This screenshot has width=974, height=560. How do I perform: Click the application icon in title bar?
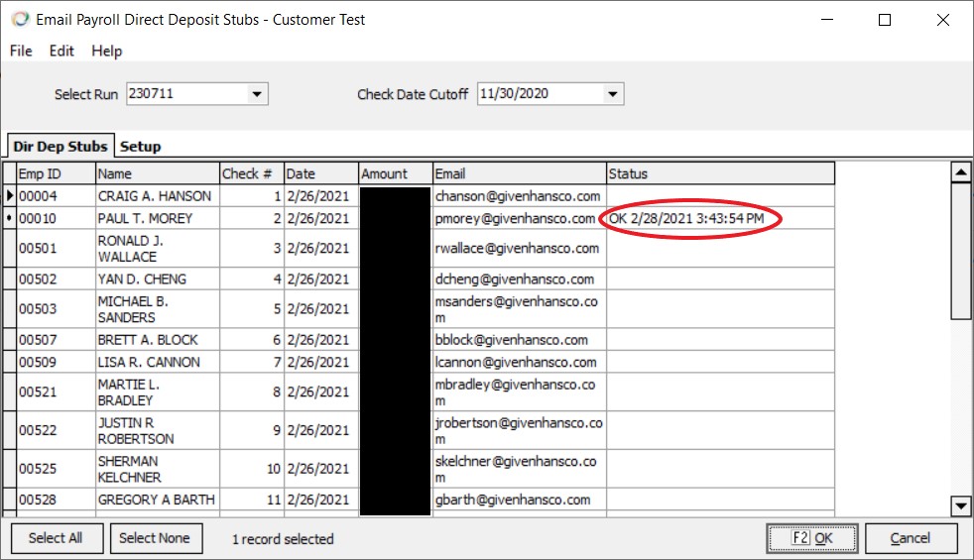coord(19,20)
